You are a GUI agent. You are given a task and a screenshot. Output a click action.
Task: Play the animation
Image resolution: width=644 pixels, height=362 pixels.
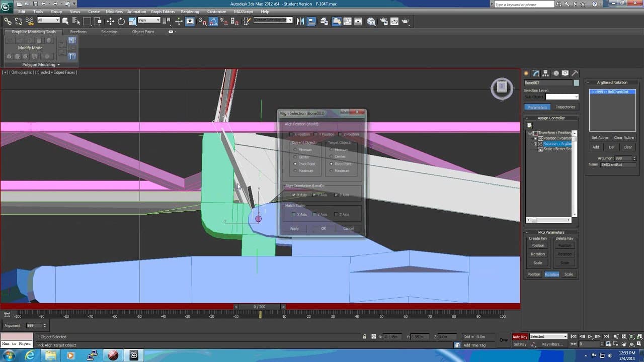(x=590, y=336)
